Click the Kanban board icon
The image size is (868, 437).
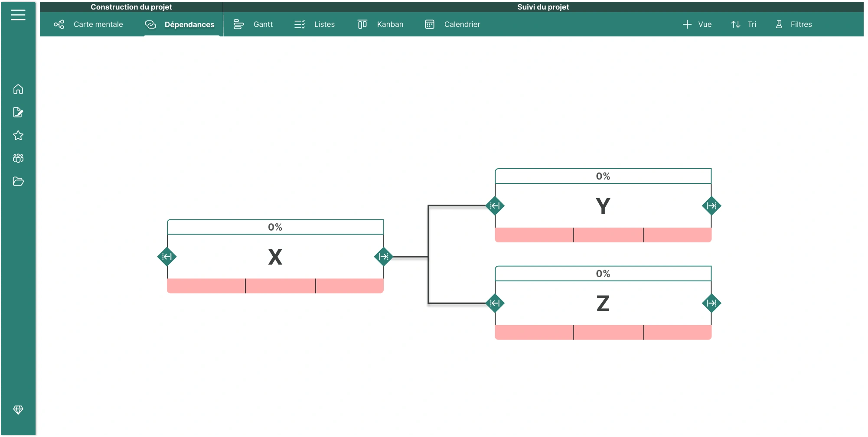[x=362, y=24]
